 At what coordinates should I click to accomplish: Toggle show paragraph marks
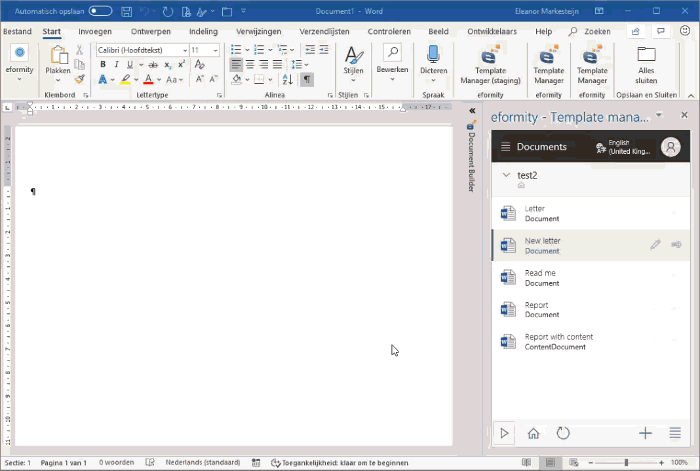(x=307, y=79)
